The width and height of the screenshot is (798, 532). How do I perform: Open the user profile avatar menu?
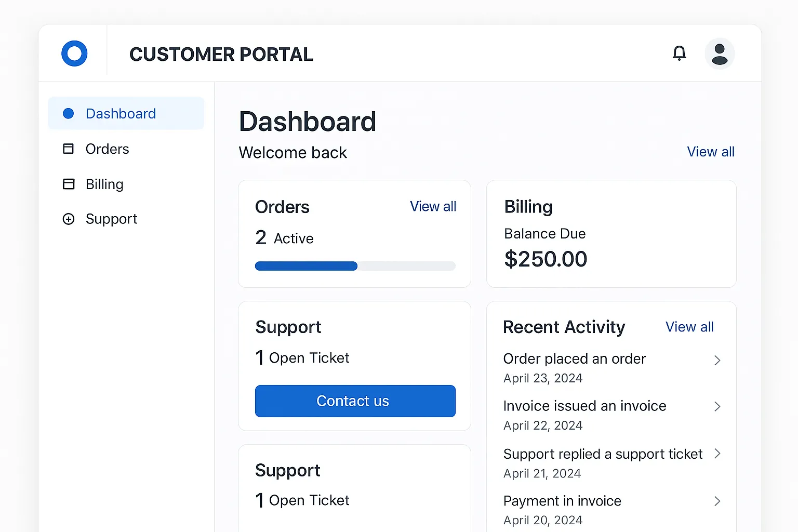[720, 53]
